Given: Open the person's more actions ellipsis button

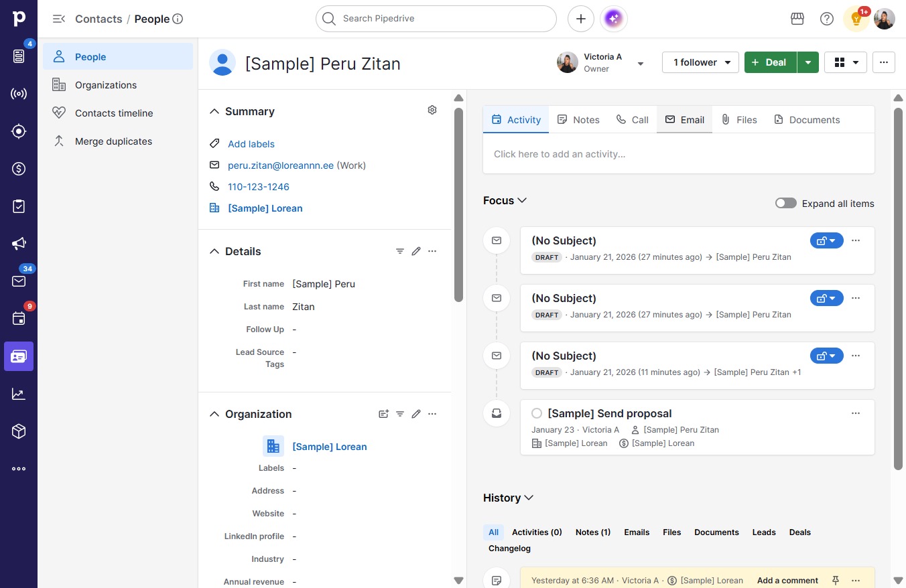Looking at the screenshot, I should (x=884, y=62).
